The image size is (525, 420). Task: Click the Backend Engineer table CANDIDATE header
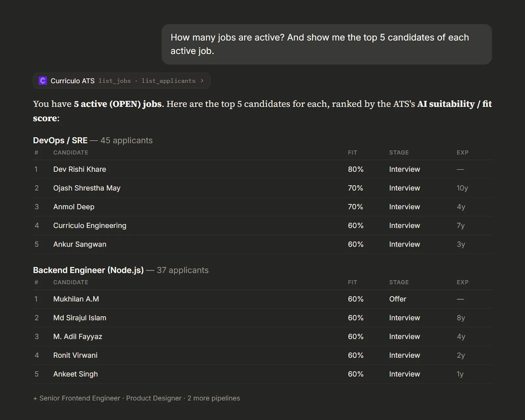71,282
